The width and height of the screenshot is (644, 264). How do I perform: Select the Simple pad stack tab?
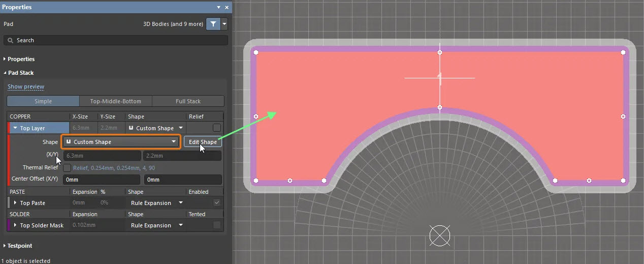[x=43, y=101]
